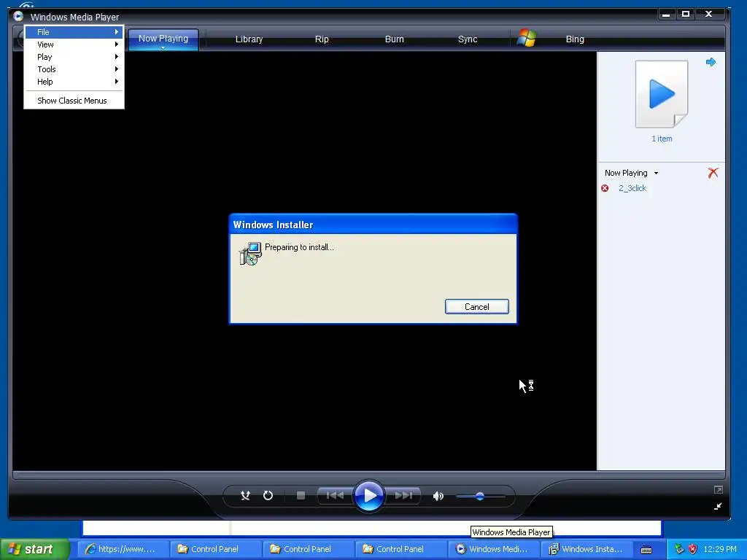Open the Bing online store tab
The height and width of the screenshot is (560, 747).
(x=575, y=39)
